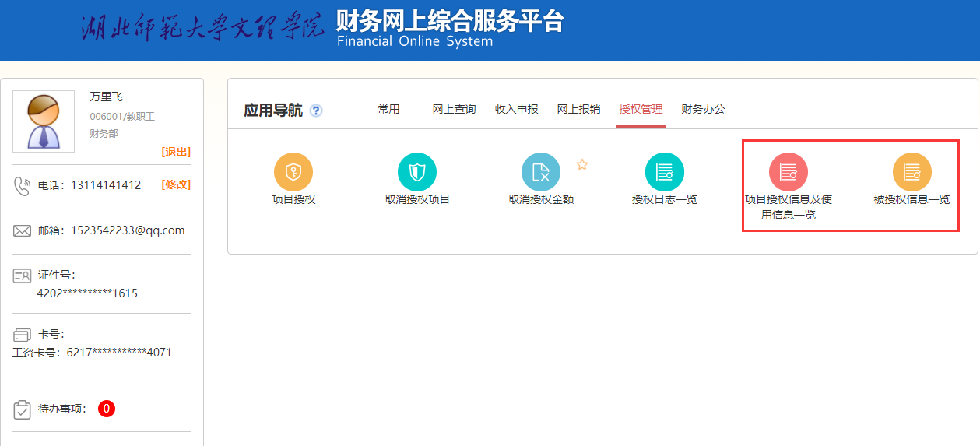980x446 pixels.
Task: Click the user avatar picture
Action: click(44, 121)
